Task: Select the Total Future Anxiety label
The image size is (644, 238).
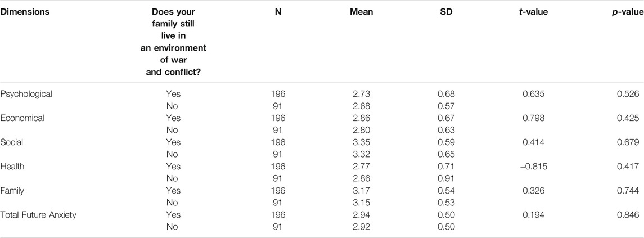Action: tap(38, 215)
